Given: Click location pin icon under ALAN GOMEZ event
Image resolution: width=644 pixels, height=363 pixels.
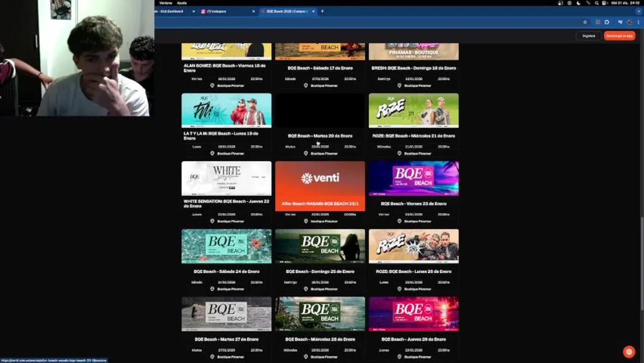Looking at the screenshot, I should pos(212,86).
